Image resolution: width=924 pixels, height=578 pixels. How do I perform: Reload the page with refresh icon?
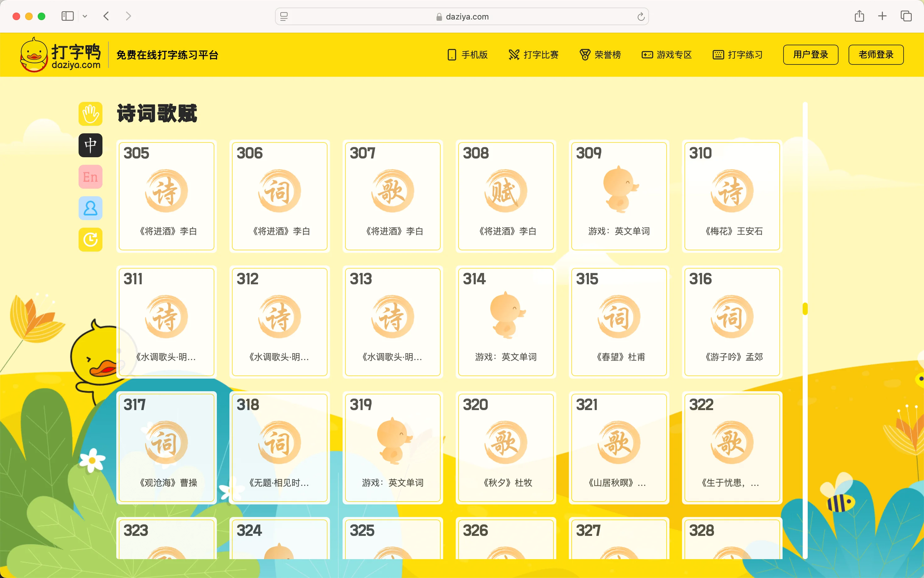click(641, 17)
